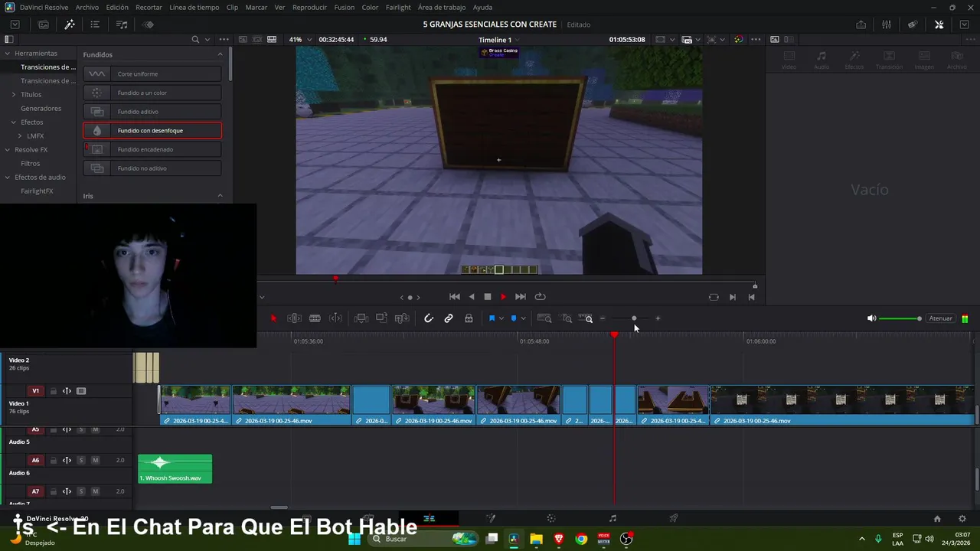Click Play reverse button
This screenshot has height=551, width=980.
[472, 297]
